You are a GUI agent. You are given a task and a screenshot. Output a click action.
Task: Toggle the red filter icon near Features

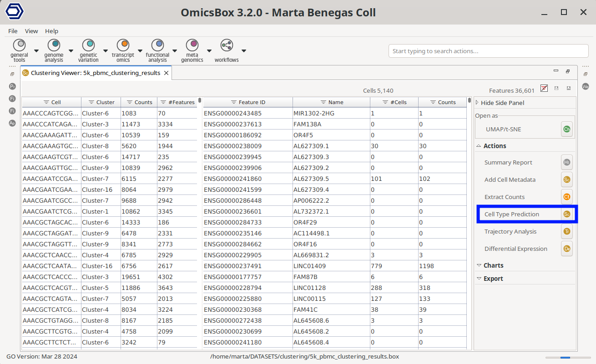544,88
